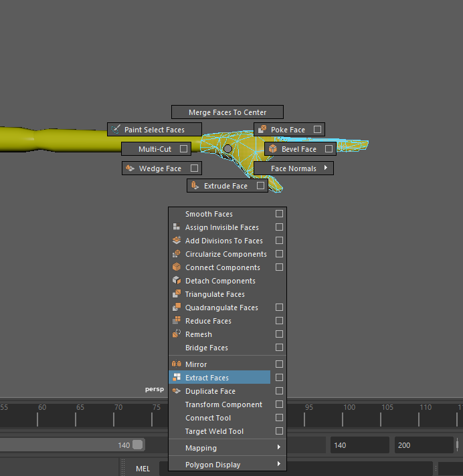Expand the Face Normals submenu arrow
This screenshot has height=476, width=463.
326,168
